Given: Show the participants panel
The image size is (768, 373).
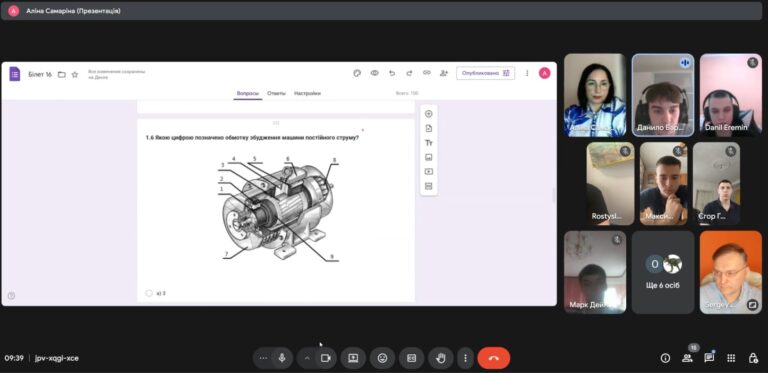Looking at the screenshot, I should (x=688, y=358).
